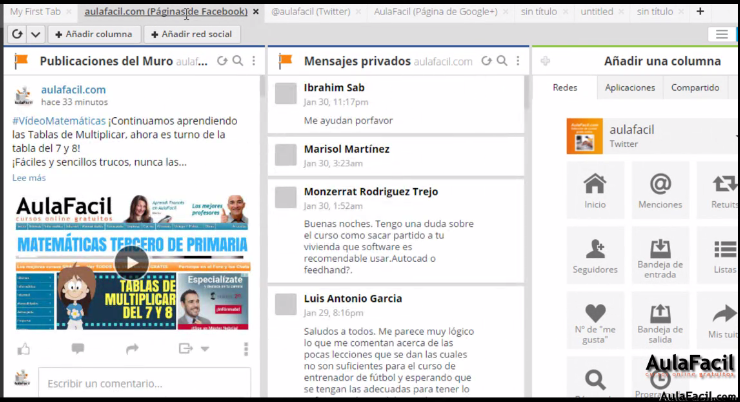Add Mis tuits column
Viewport: 740px width, 402px height.
point(718,320)
